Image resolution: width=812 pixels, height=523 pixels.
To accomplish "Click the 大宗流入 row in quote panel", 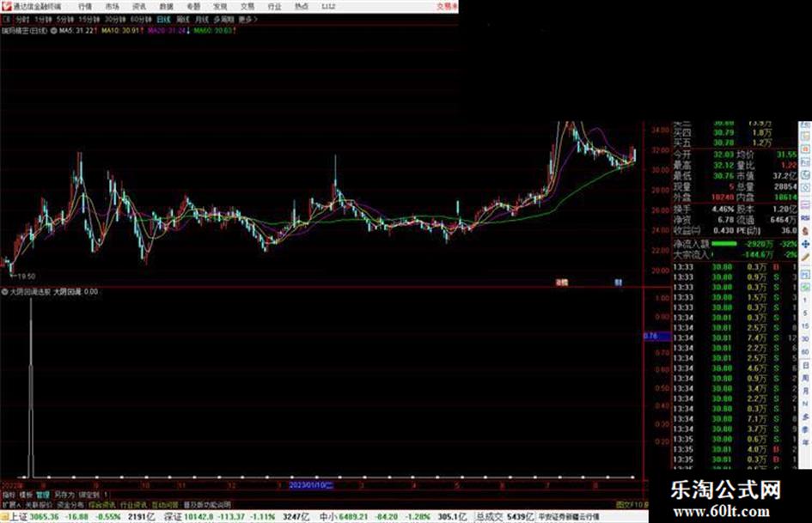I will pos(735,255).
